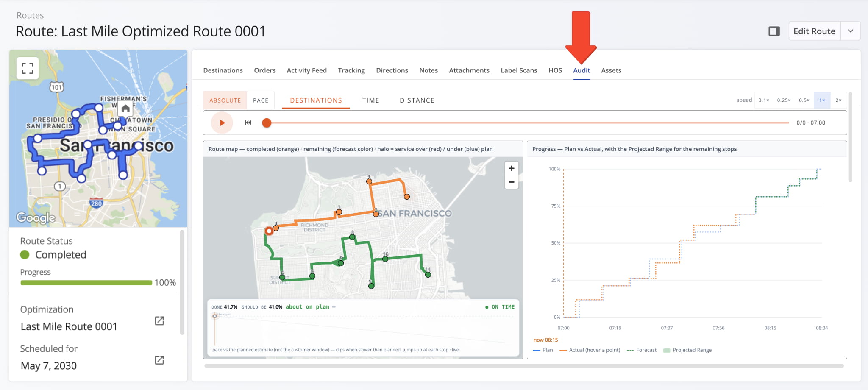Click the Route 101 highway shield
868x390 pixels.
(56, 87)
